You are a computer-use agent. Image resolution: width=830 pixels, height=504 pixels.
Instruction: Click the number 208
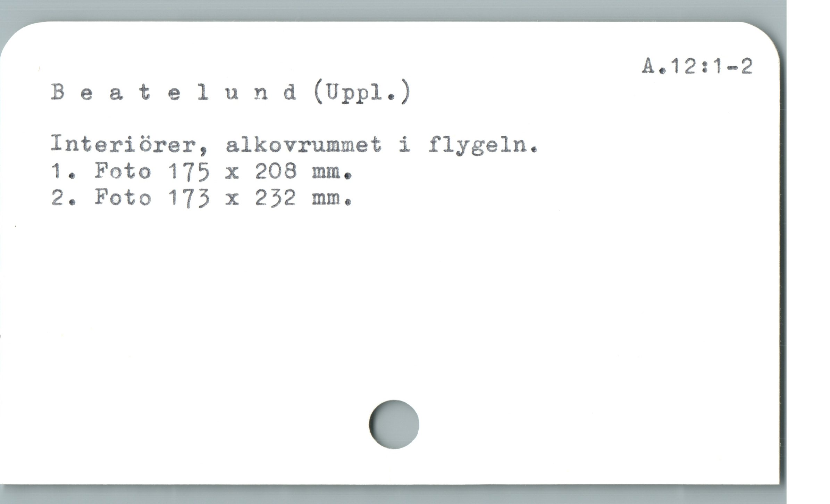pyautogui.click(x=276, y=171)
